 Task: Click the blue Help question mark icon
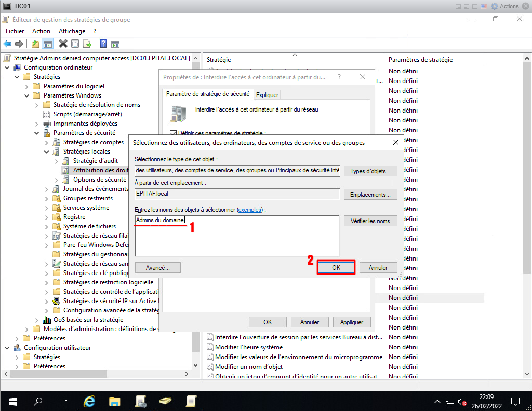(x=103, y=44)
